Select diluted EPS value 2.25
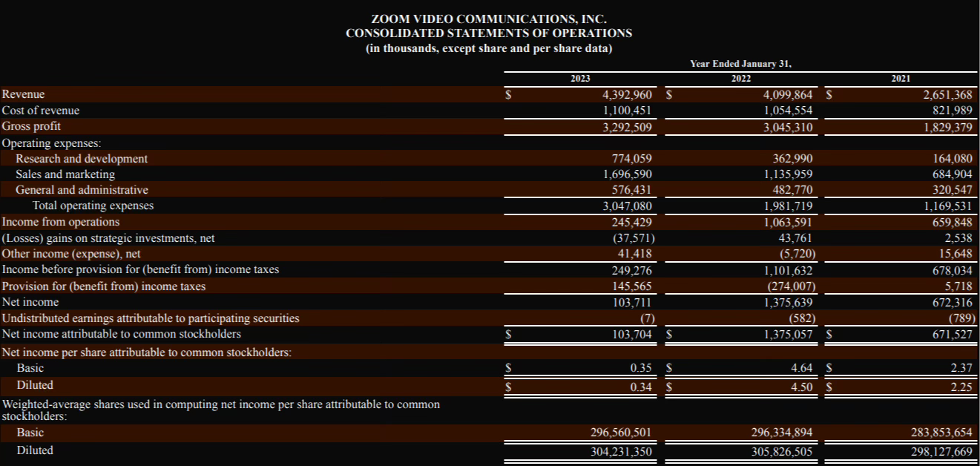The image size is (980, 466). [961, 386]
